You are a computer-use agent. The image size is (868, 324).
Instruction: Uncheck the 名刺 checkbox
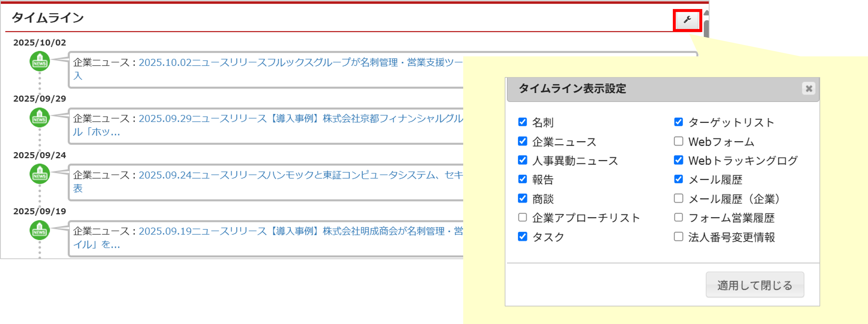click(x=522, y=122)
